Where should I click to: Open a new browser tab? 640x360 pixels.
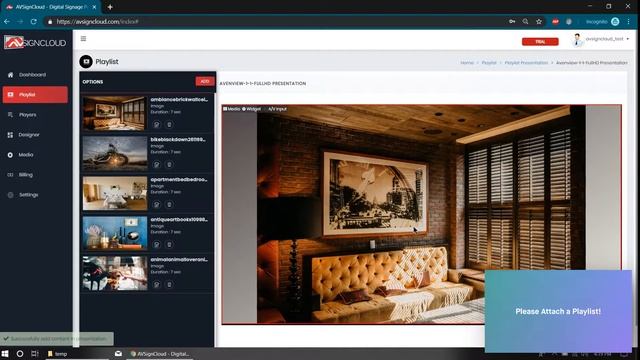click(110, 7)
